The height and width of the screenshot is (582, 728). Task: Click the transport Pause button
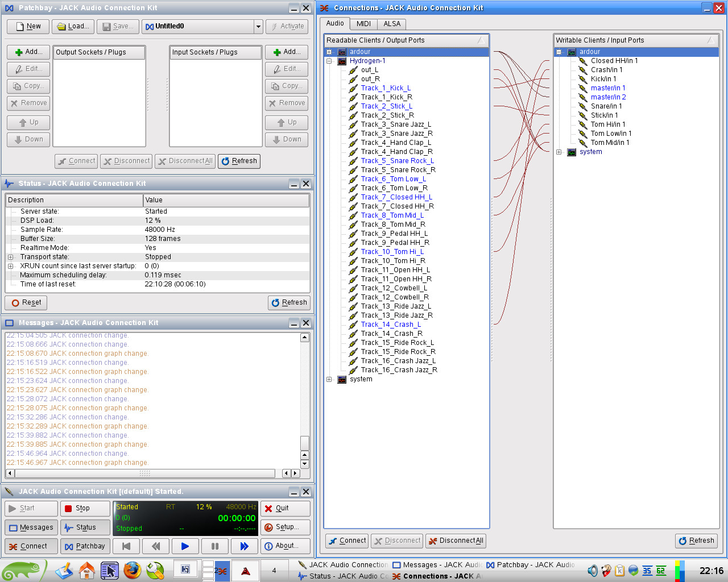(x=215, y=546)
